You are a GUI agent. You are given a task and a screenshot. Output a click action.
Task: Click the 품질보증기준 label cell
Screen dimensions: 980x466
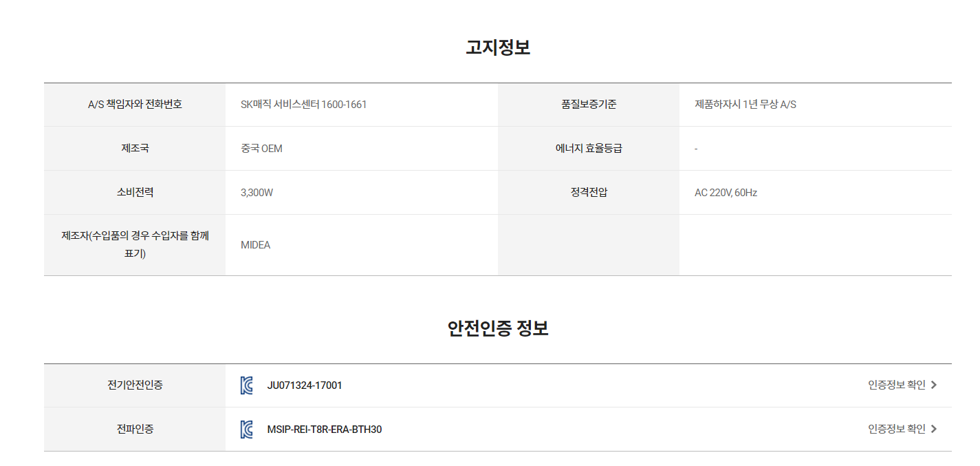pos(589,105)
